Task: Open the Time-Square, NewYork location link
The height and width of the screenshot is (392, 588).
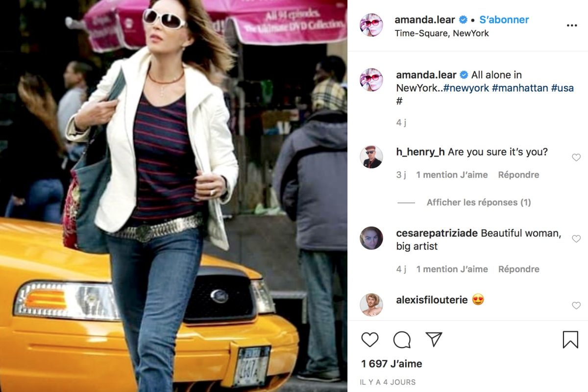Action: 441,33
